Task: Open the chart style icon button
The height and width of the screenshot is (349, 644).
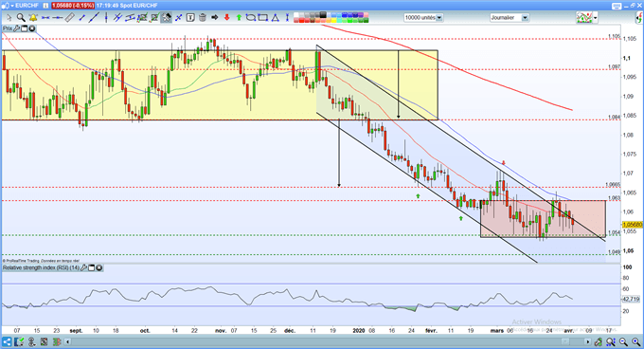Action: [584, 18]
